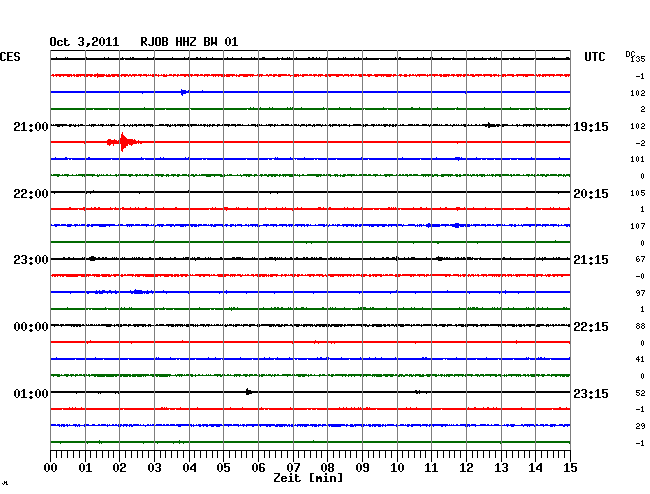Click minute tick label 07 on axis

tap(293, 468)
